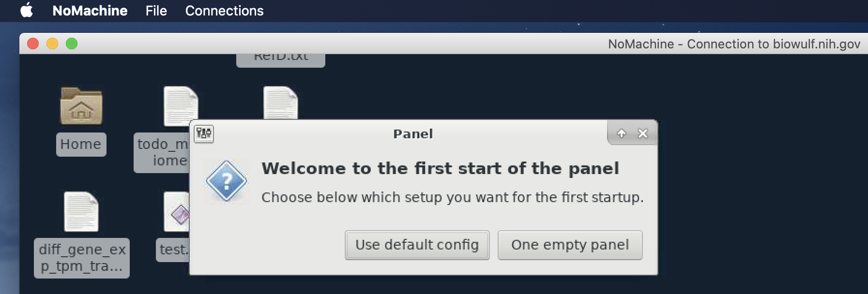Image resolution: width=868 pixels, height=294 pixels.
Task: Open the File menu
Action: pyautogui.click(x=156, y=11)
